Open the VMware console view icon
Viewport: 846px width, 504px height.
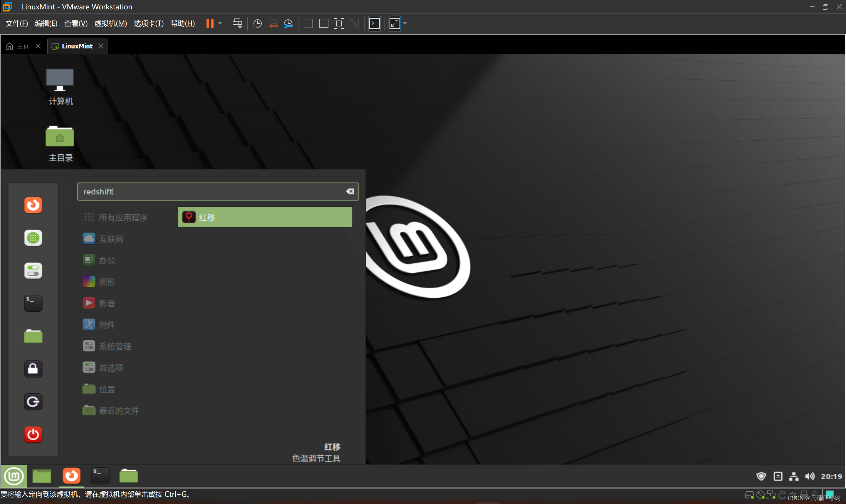click(x=375, y=23)
